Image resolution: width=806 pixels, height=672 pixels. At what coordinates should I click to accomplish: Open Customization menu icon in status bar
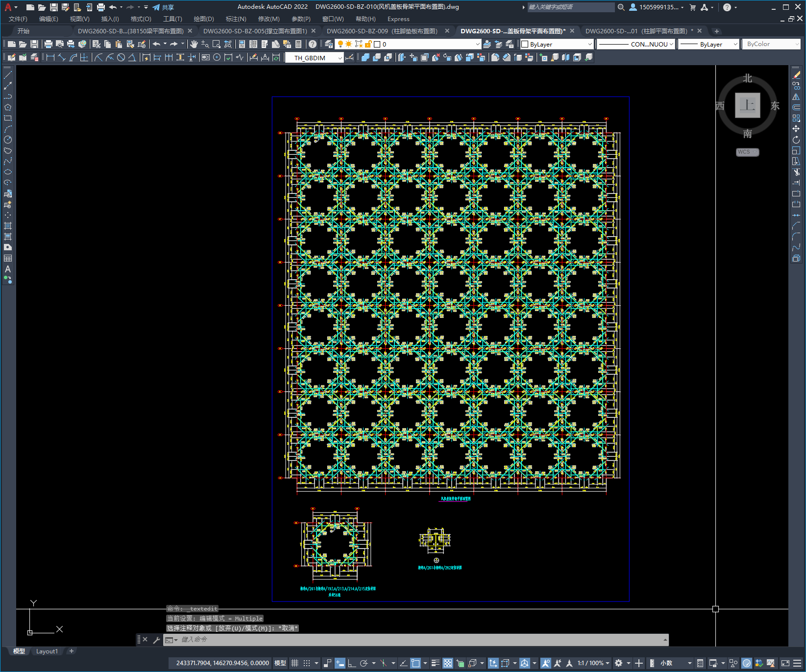797,663
